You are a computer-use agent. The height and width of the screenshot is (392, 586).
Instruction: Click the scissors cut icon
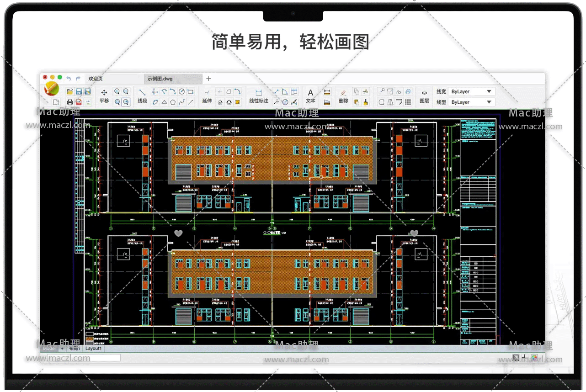(x=365, y=91)
